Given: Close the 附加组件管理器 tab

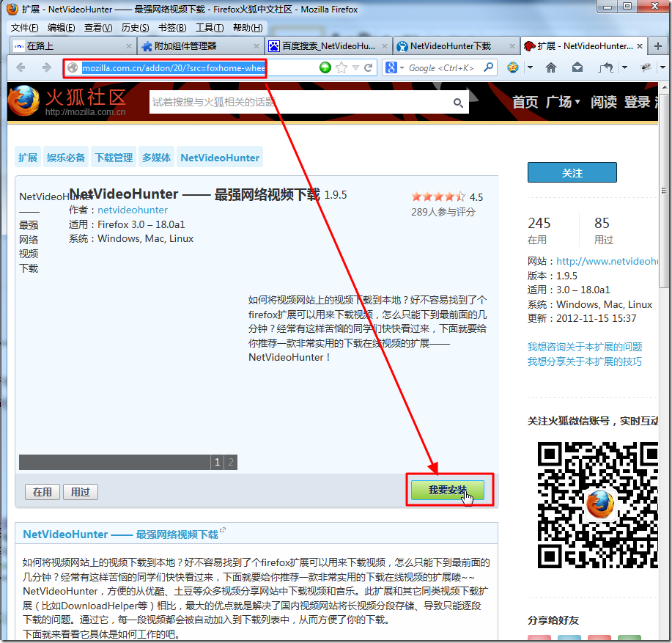Looking at the screenshot, I should 256,46.
